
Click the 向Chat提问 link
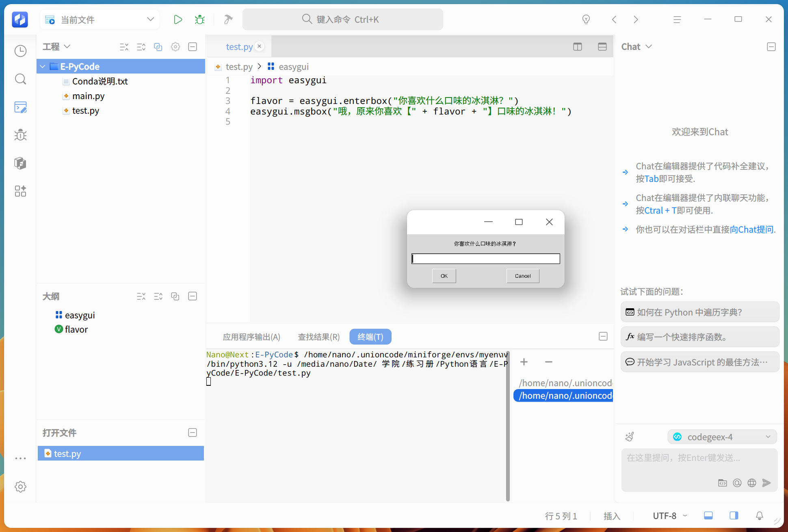[751, 229]
